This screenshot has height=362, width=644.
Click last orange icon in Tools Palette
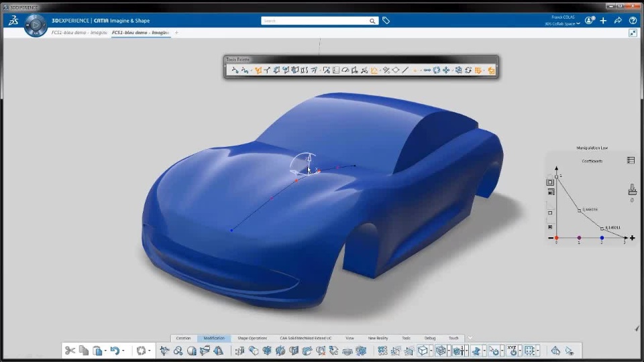click(x=491, y=71)
